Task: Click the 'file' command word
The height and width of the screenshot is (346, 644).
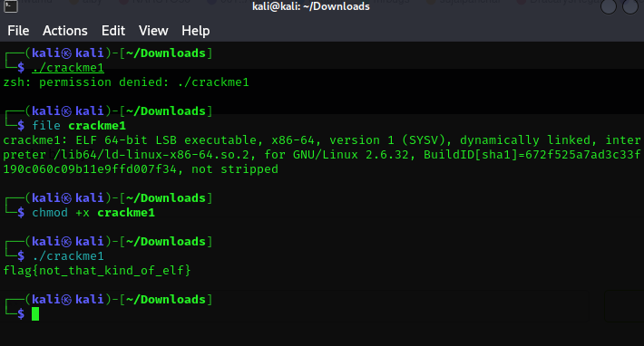Action: click(x=46, y=125)
